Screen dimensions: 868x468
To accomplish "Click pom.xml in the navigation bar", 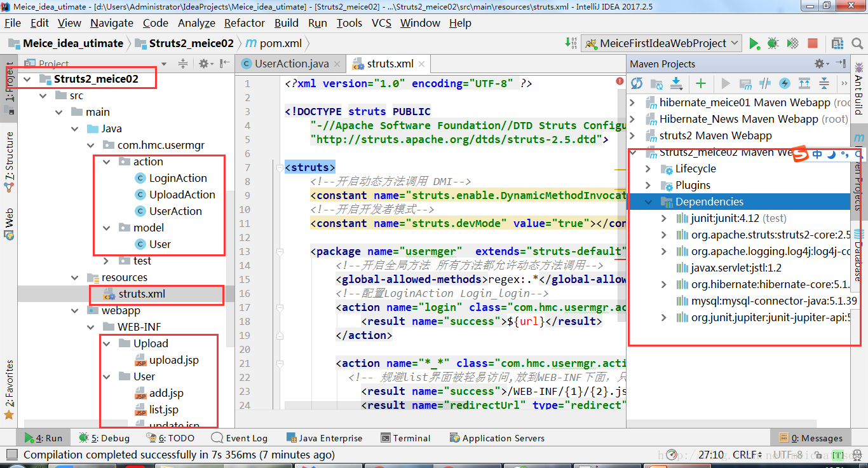I will tap(274, 43).
